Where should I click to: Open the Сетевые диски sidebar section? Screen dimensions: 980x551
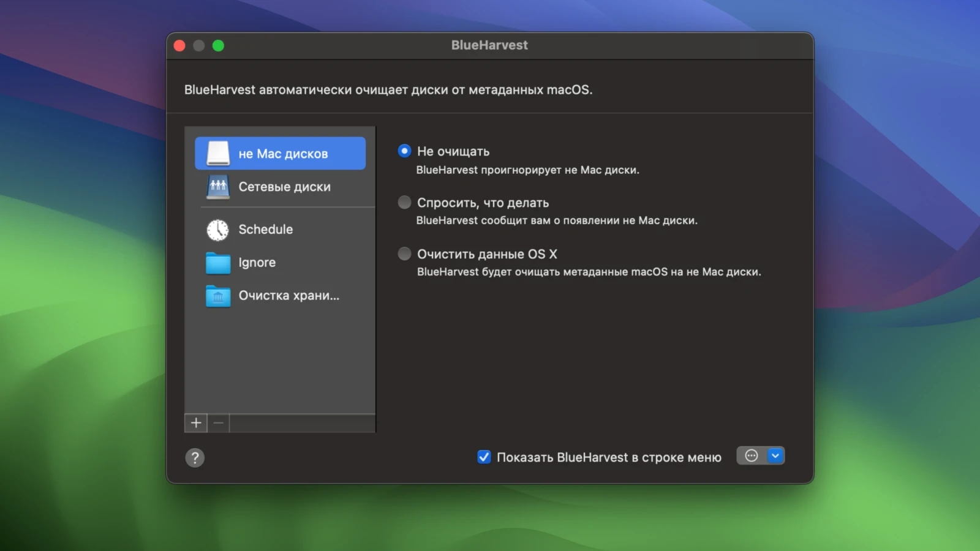[x=284, y=187]
